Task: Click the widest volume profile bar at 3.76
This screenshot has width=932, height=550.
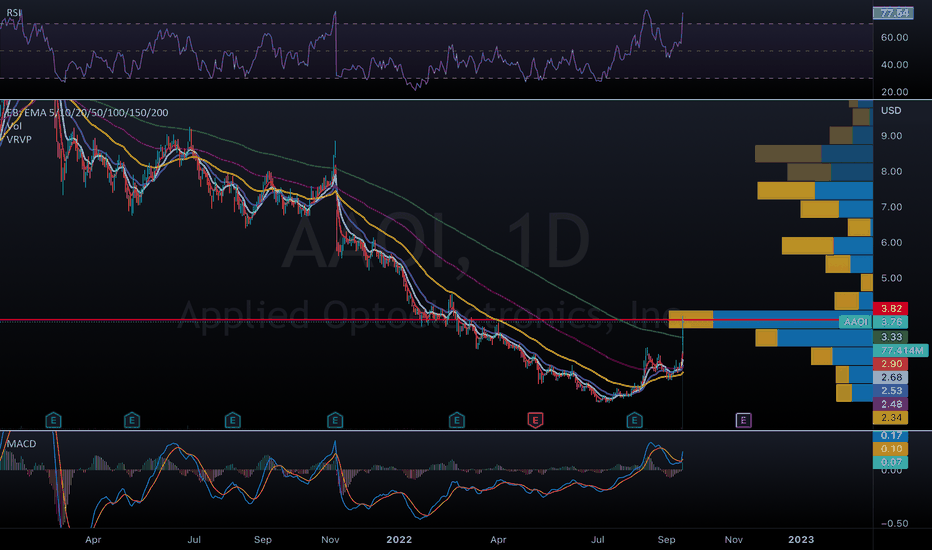Action: [770, 319]
